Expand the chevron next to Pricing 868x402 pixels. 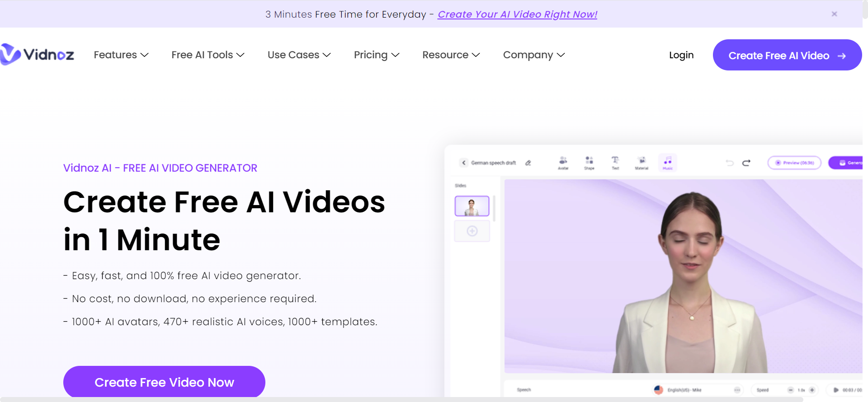396,55
